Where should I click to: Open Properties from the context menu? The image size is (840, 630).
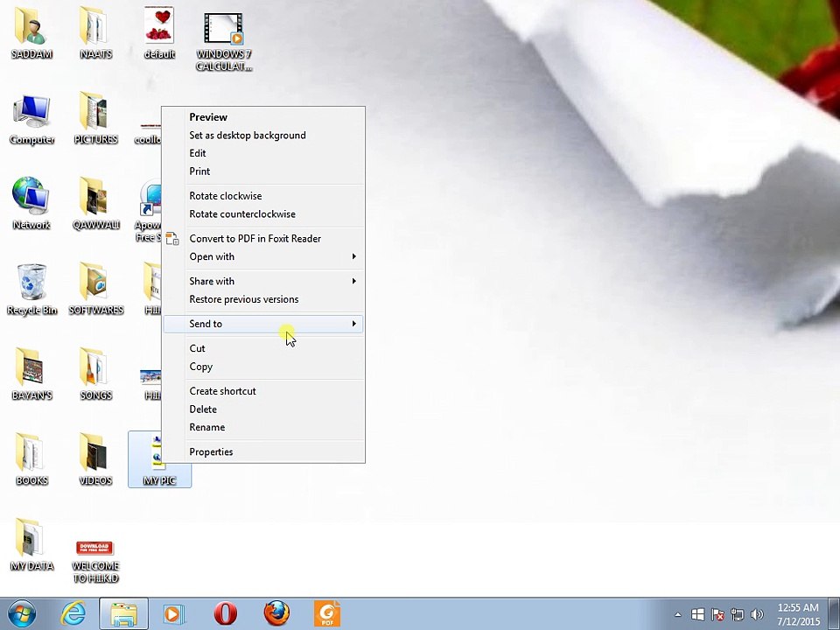(263, 451)
